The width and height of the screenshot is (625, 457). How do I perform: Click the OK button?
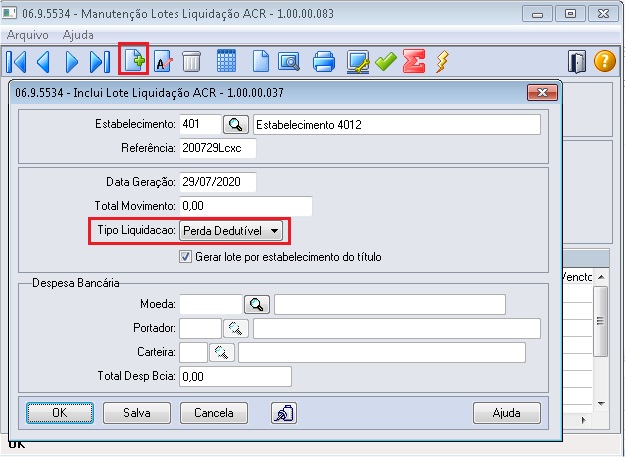tap(60, 413)
